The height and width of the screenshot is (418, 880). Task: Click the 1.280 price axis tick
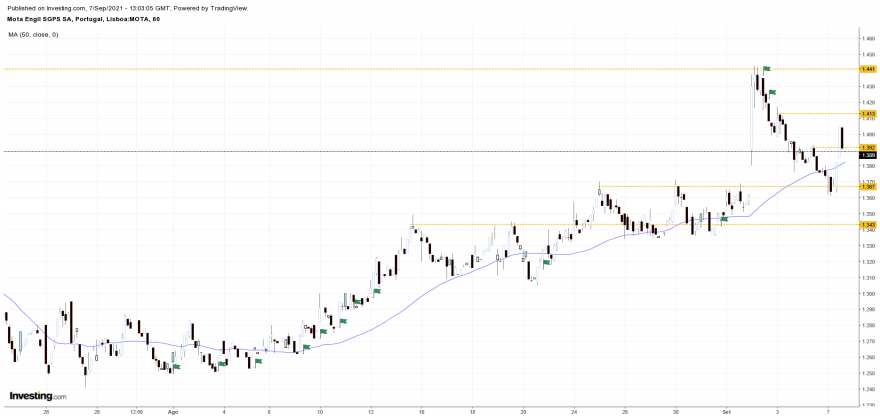869,325
